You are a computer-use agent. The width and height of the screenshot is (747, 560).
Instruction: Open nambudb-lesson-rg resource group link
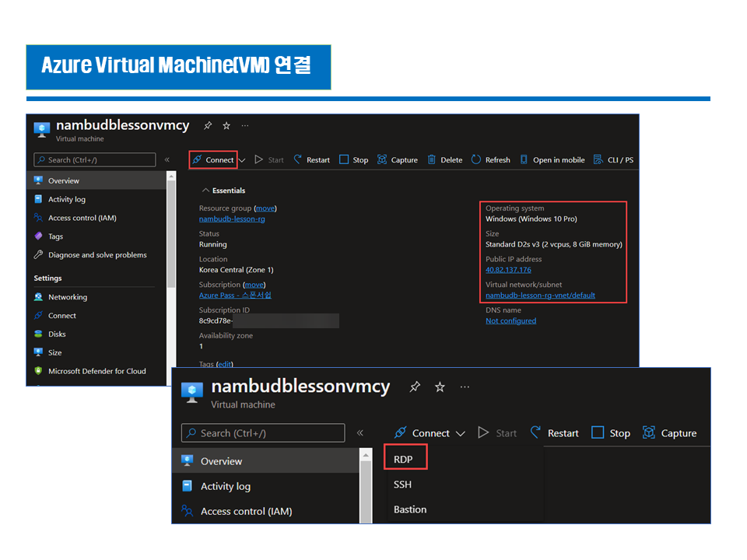tap(232, 219)
